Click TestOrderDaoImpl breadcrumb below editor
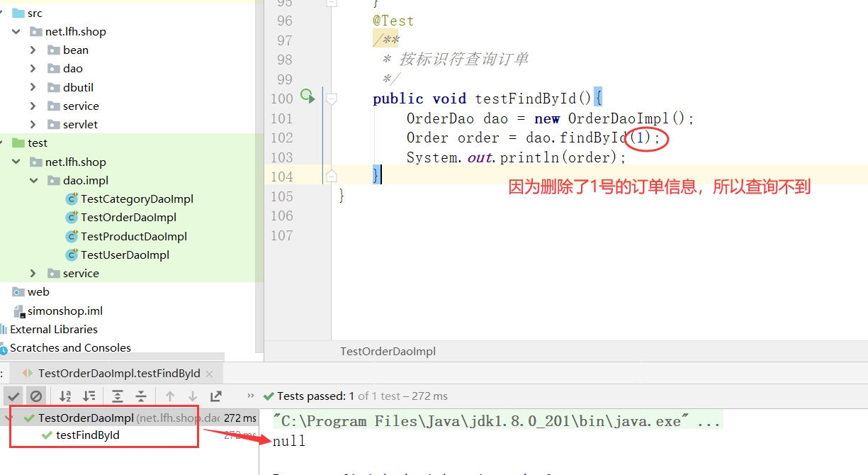 point(388,351)
